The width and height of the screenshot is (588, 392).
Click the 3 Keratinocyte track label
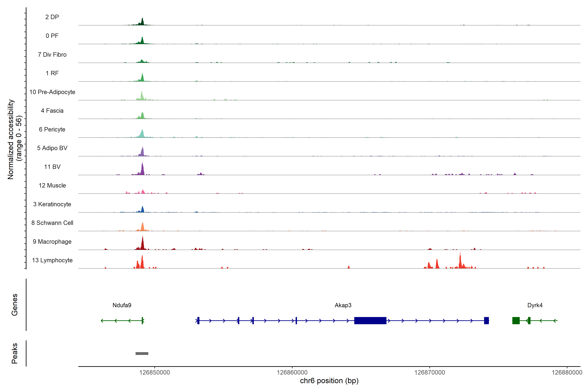coord(52,204)
